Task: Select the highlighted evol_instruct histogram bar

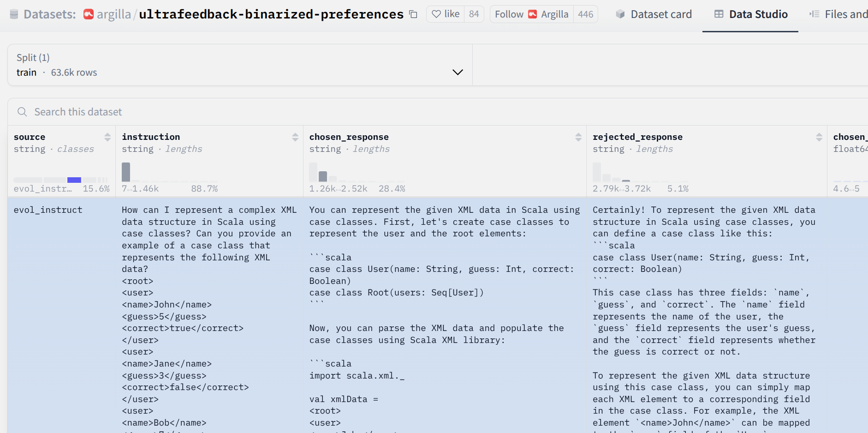Action: (74, 180)
